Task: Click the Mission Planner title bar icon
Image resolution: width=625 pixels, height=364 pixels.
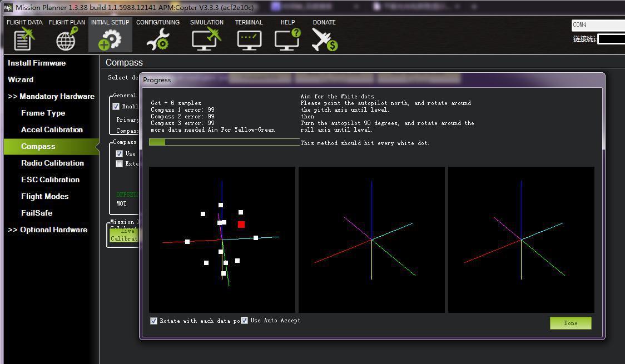Action: (x=8, y=7)
